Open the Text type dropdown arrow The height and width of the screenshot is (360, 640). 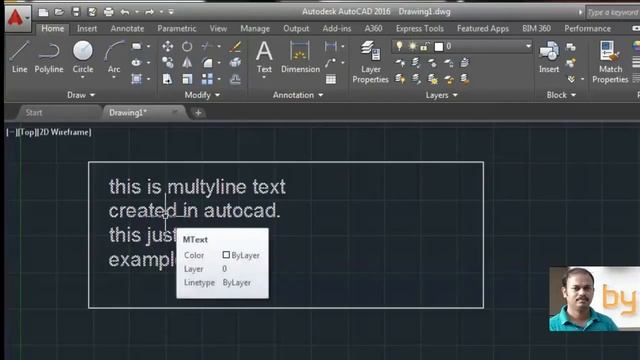(264, 78)
